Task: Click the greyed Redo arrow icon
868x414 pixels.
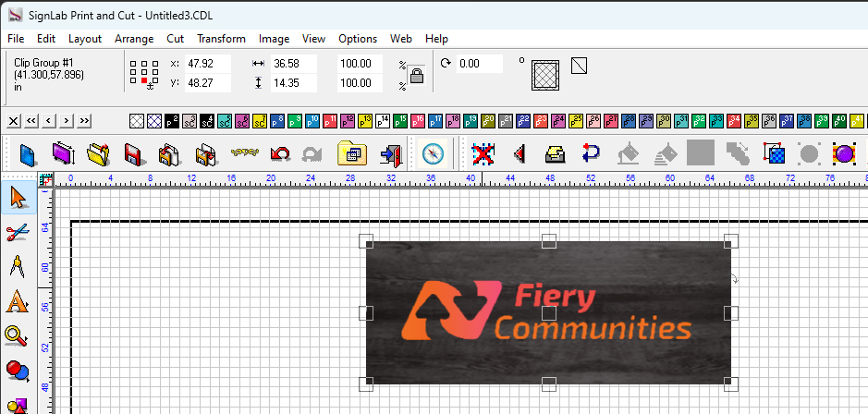Action: coord(312,154)
